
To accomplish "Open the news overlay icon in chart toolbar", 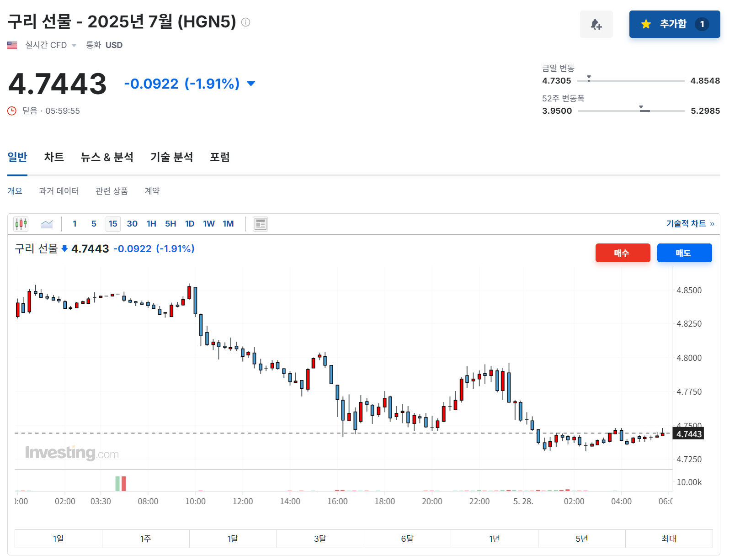I will point(260,224).
